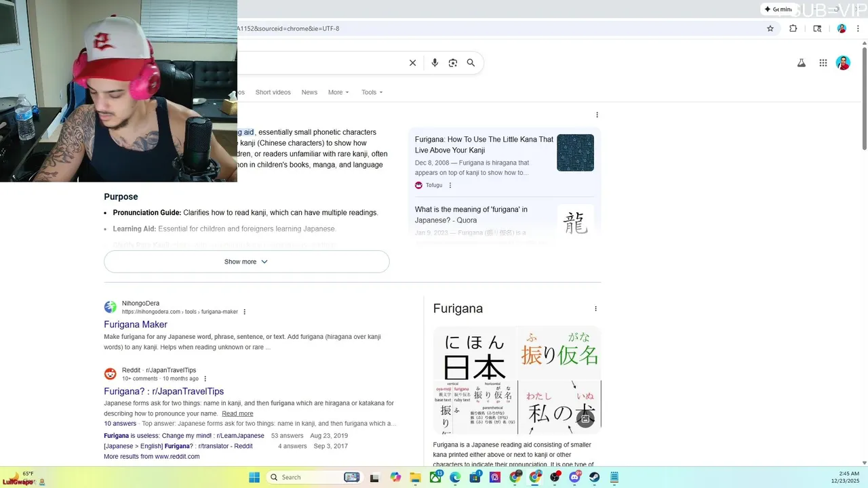Click the 'Pronunciation Guide:' bullet text
This screenshot has height=488, width=868.
pos(147,213)
